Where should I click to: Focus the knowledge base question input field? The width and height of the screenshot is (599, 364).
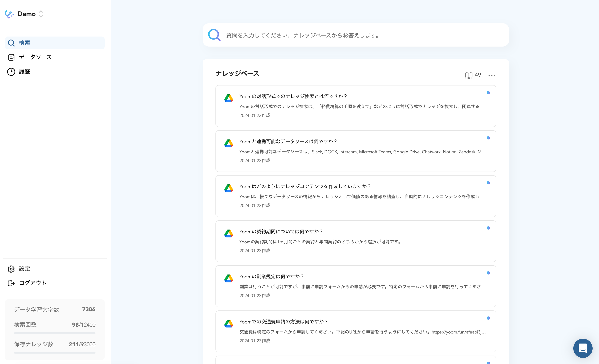[x=362, y=35]
